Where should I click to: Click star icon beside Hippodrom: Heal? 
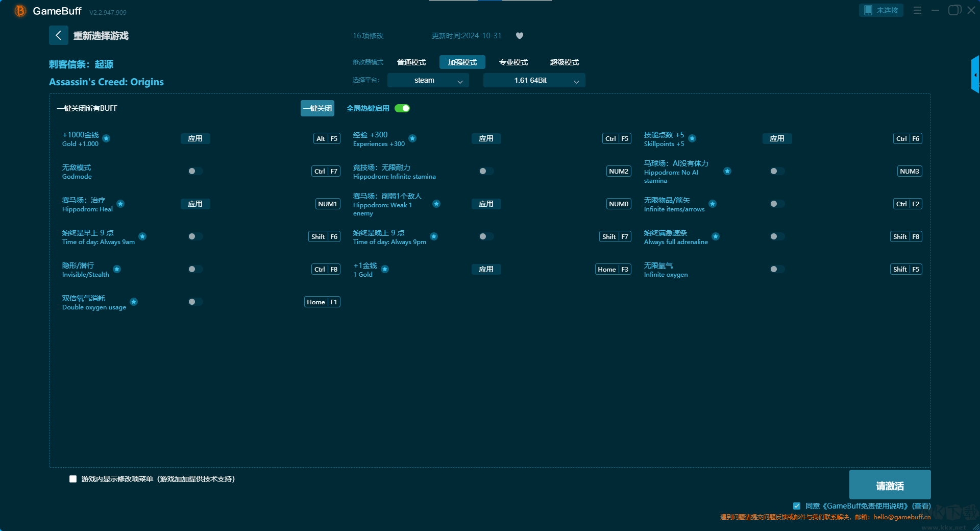click(120, 204)
